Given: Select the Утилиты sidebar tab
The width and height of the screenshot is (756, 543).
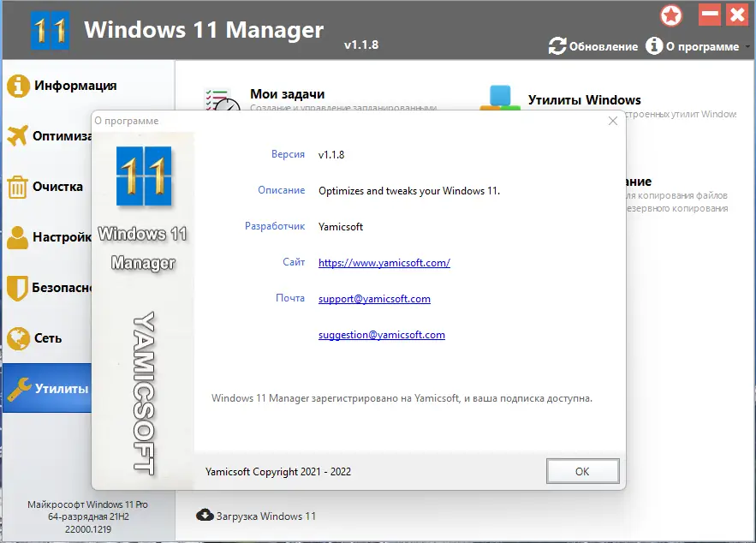Looking at the screenshot, I should [x=47, y=388].
